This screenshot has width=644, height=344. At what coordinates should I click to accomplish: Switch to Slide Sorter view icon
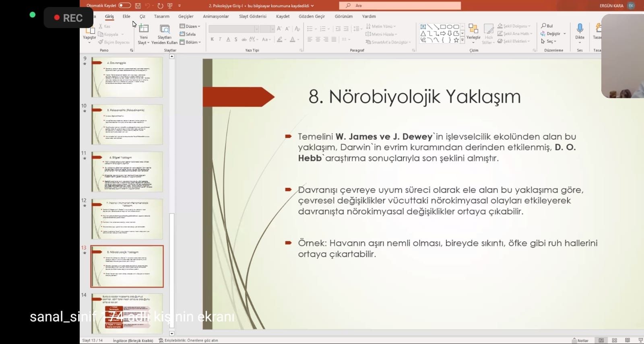click(614, 340)
